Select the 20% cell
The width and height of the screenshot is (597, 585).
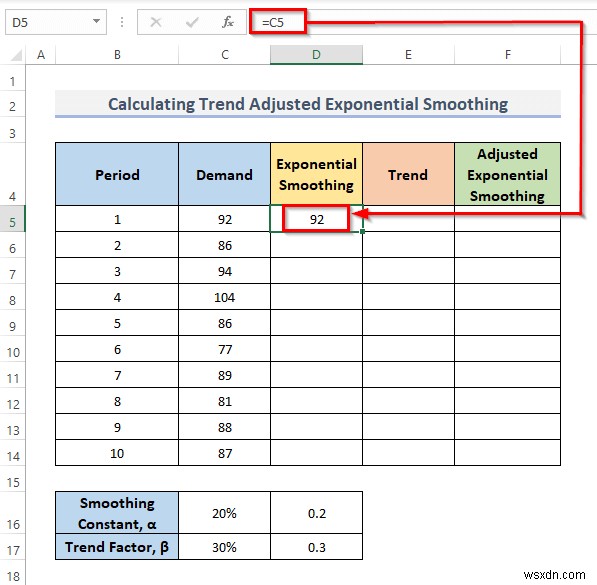tap(225, 513)
